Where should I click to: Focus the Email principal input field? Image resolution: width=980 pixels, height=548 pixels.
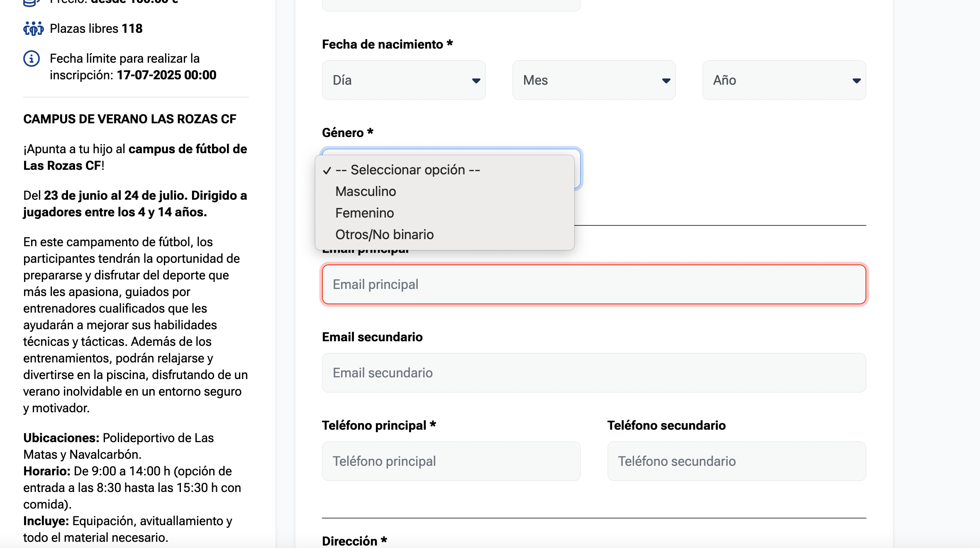594,284
